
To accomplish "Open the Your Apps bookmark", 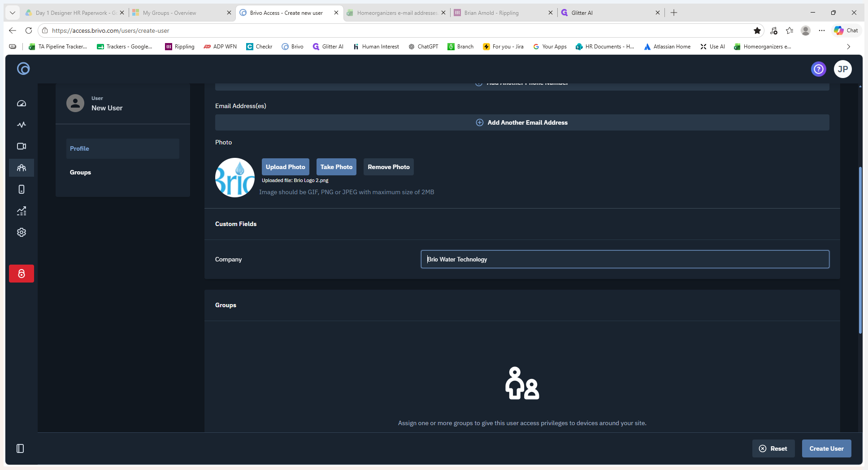I will click(550, 47).
